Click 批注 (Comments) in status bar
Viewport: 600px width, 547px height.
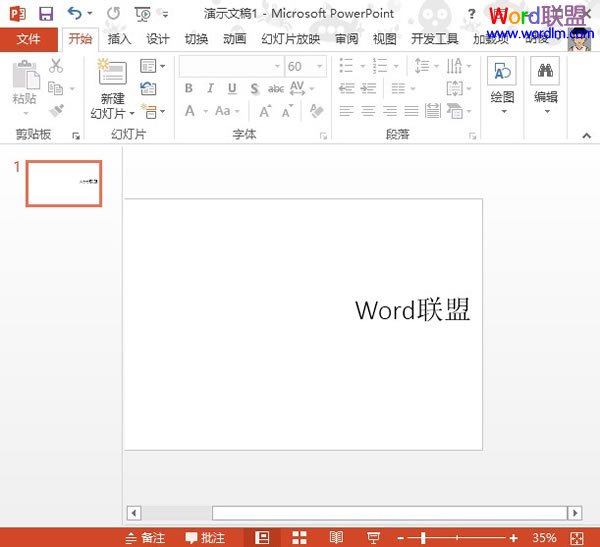205,538
